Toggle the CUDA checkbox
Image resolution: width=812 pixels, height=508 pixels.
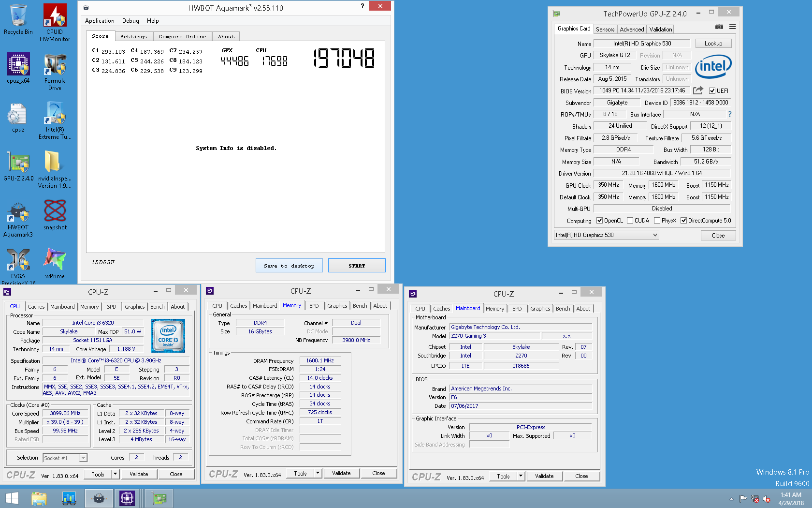(630, 221)
